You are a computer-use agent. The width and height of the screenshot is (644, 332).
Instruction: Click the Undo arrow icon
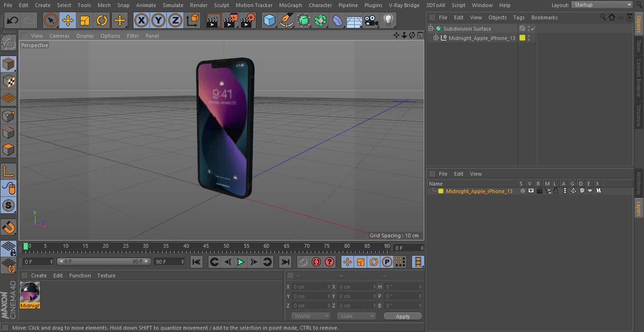(x=13, y=20)
